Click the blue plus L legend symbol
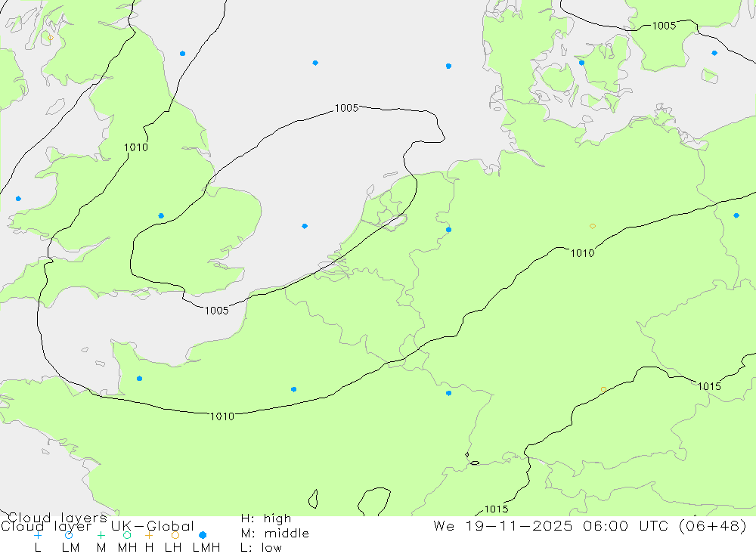This screenshot has height=554, width=756. [38, 535]
